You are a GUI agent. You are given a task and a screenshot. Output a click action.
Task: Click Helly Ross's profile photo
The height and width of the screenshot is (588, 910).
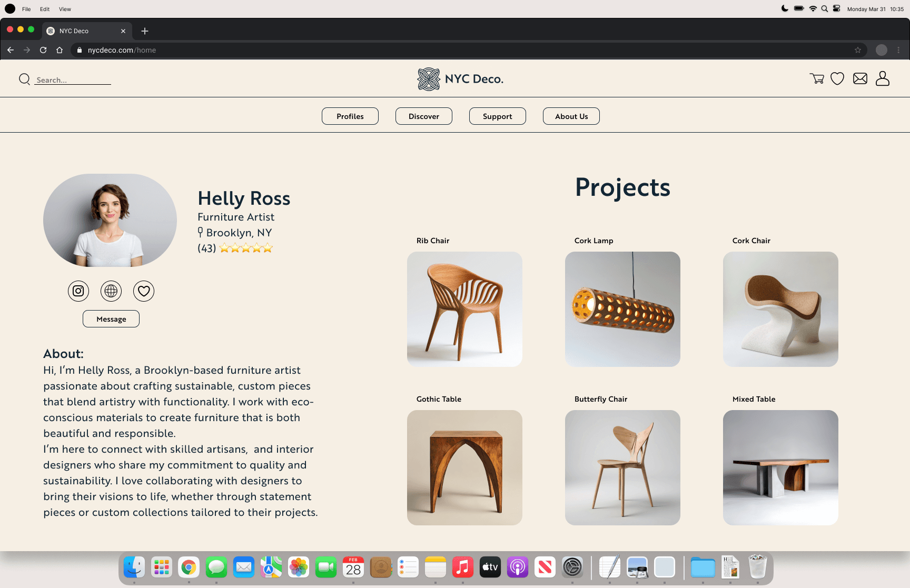pos(110,220)
